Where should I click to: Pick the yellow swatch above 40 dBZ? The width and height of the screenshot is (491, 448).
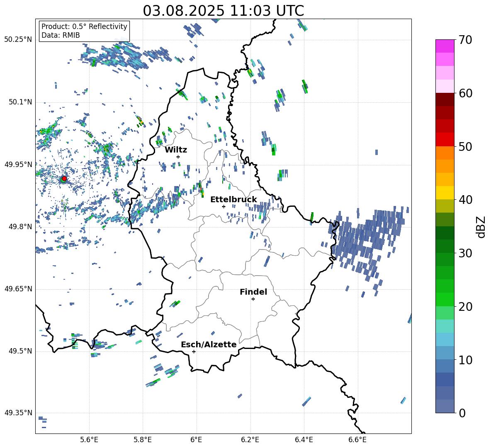click(445, 193)
